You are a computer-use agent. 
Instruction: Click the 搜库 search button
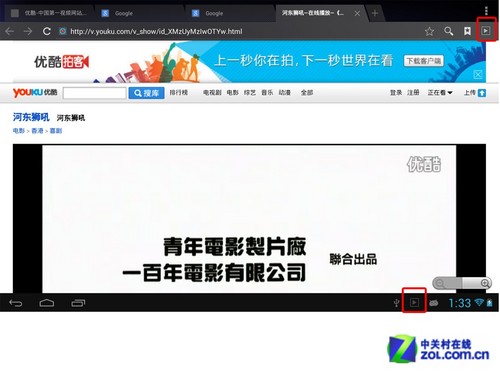[146, 93]
